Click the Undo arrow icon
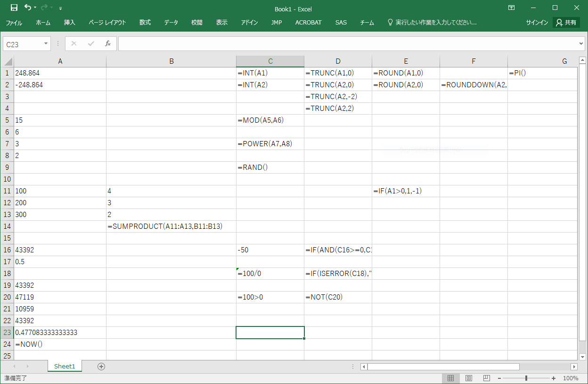Image resolution: width=588 pixels, height=384 pixels. (x=27, y=8)
